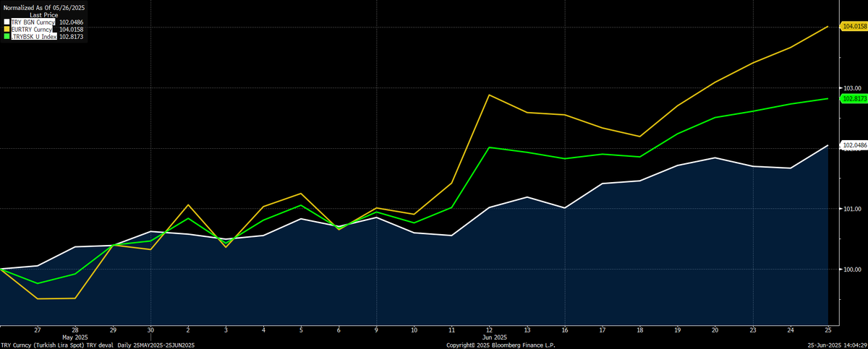Click date 17 on the x-axis

602,329
